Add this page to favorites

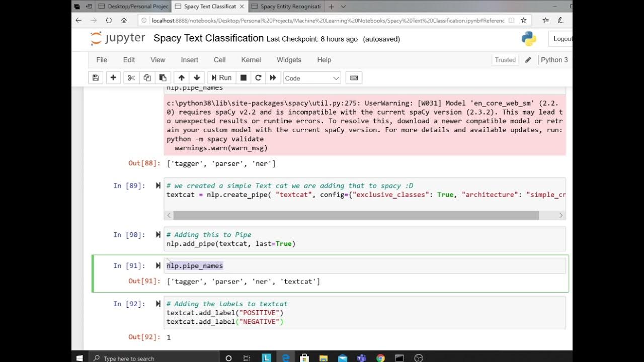click(x=524, y=21)
